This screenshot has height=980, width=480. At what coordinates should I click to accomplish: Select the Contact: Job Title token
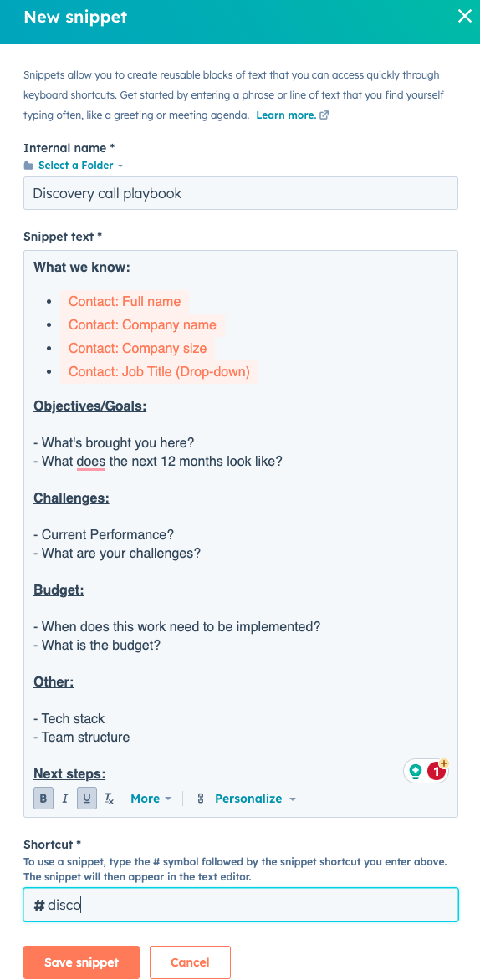coord(159,372)
